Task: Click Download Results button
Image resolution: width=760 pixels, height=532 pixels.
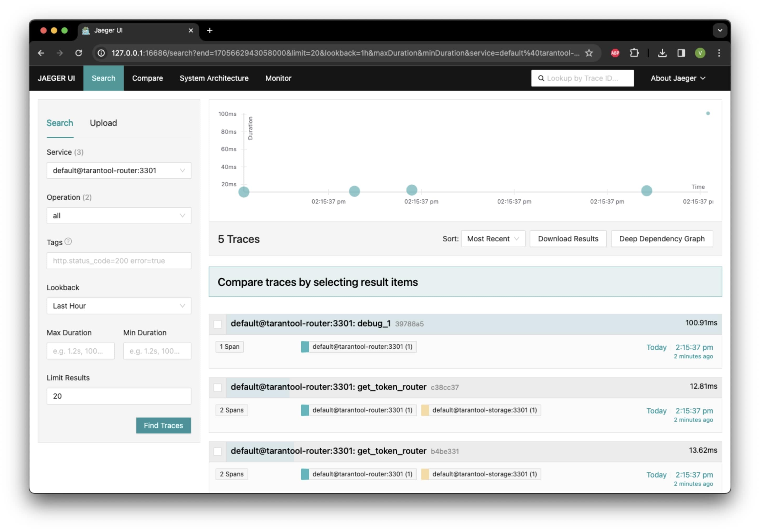Action: pos(568,239)
